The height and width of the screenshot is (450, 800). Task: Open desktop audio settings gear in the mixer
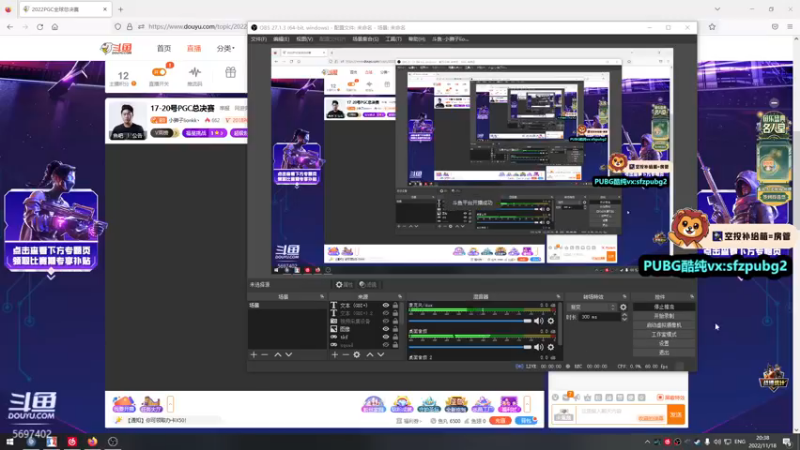[x=551, y=347]
